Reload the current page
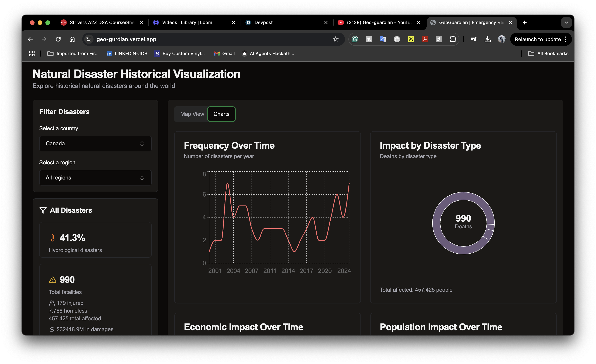Viewport: 596px width, 364px height. click(x=58, y=39)
